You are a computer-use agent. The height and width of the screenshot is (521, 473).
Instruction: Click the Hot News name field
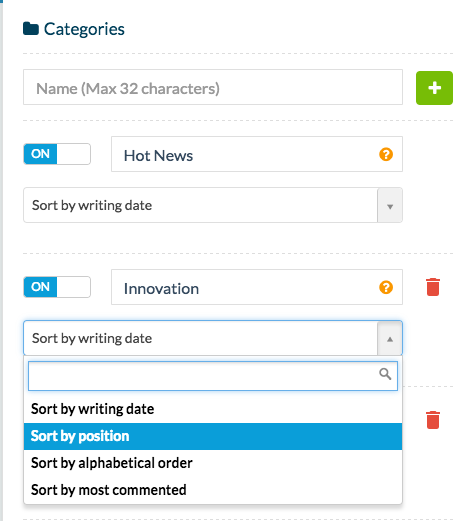tap(257, 154)
